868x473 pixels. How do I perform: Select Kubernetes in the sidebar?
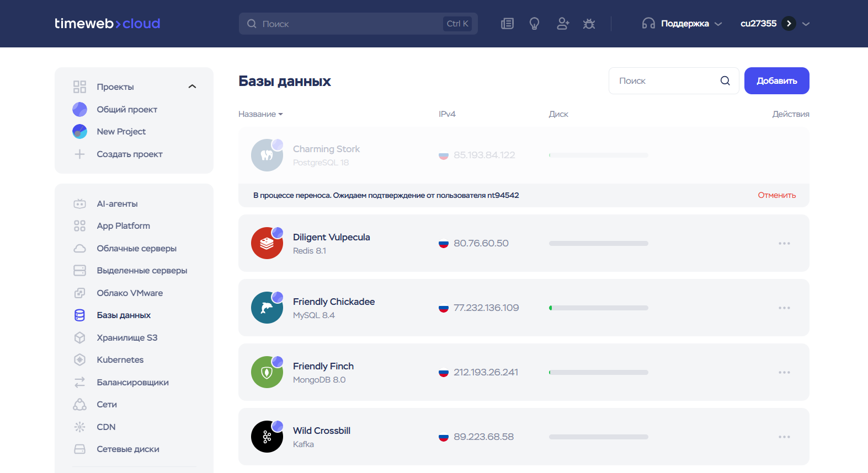(x=120, y=359)
